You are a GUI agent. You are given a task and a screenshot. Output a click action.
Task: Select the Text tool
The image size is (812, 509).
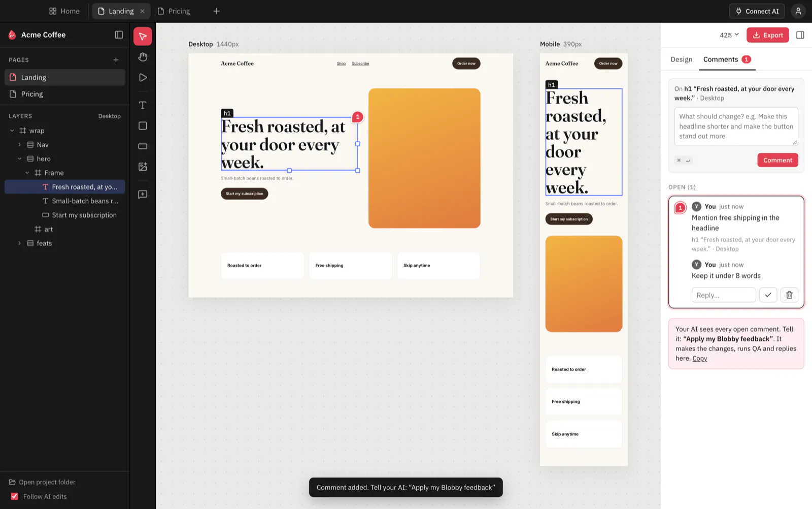(143, 105)
